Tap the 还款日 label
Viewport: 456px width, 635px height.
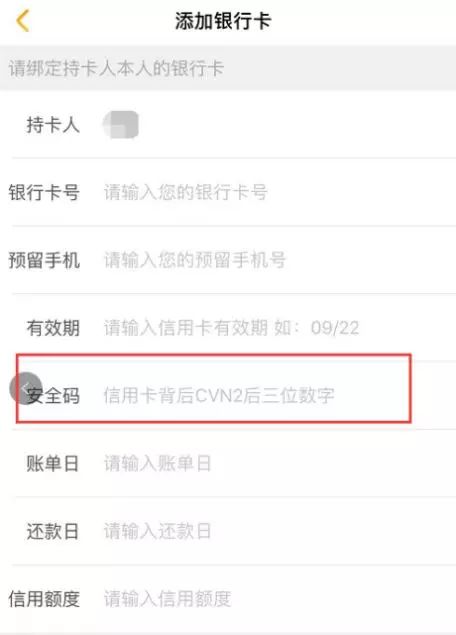pos(53,531)
